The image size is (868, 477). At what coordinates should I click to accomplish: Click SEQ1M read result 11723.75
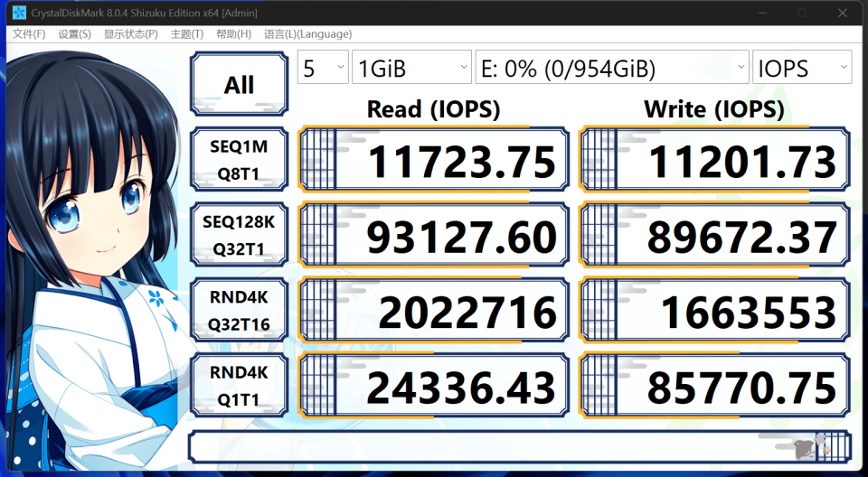tap(433, 159)
